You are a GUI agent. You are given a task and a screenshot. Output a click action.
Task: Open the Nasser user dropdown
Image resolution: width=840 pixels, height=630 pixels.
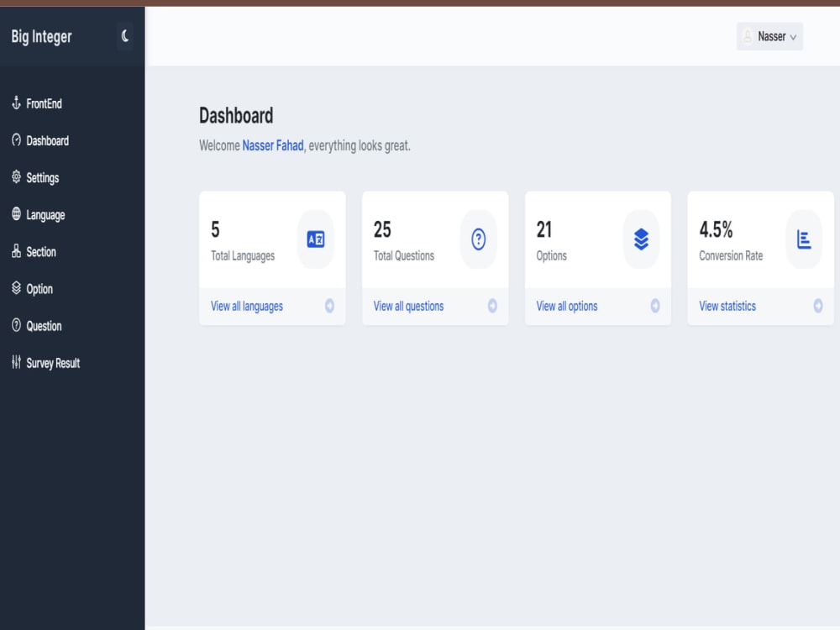[x=769, y=36]
